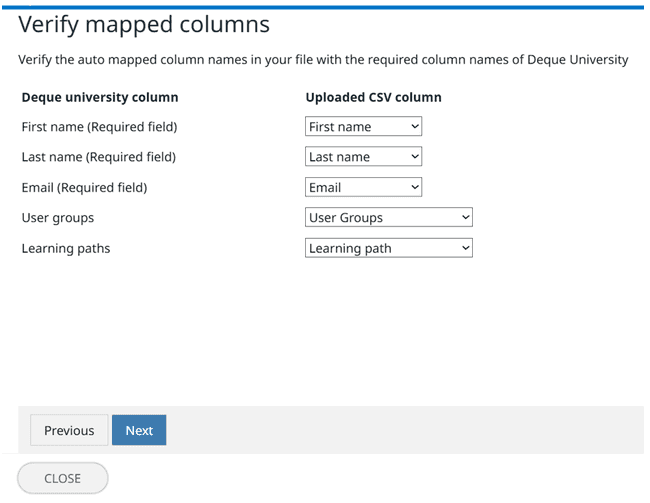The width and height of the screenshot is (650, 503).
Task: Open the Last name CSV column dropdown
Action: [363, 157]
